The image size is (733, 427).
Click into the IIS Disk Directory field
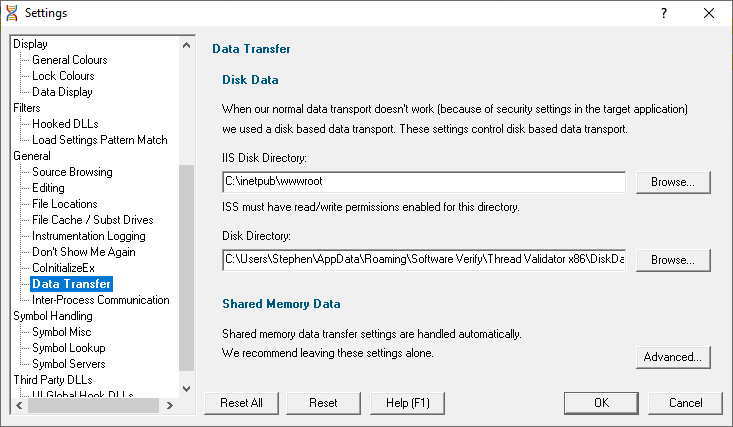tap(424, 182)
